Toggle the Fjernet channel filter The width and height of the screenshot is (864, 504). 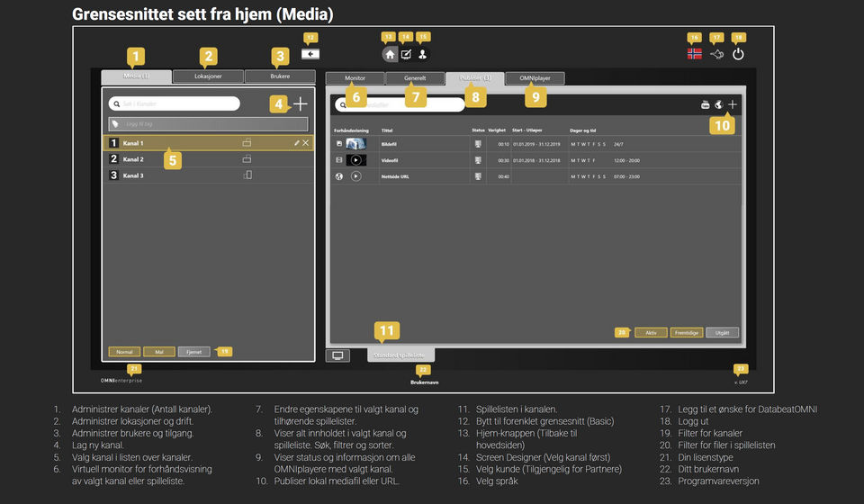[194, 351]
